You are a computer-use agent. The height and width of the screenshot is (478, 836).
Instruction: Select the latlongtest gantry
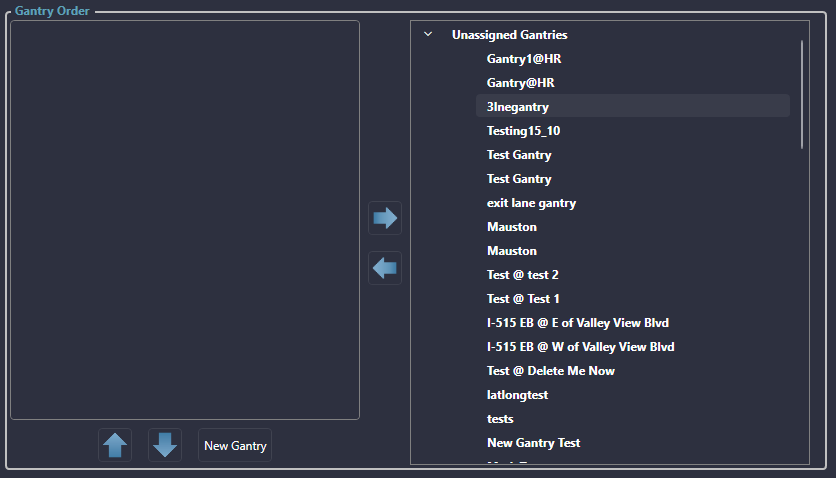(517, 395)
